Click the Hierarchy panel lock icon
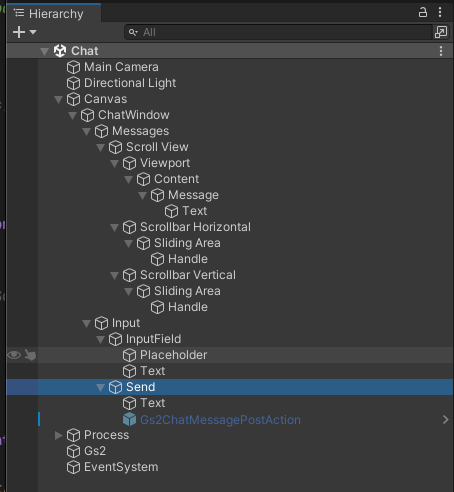 pos(423,13)
